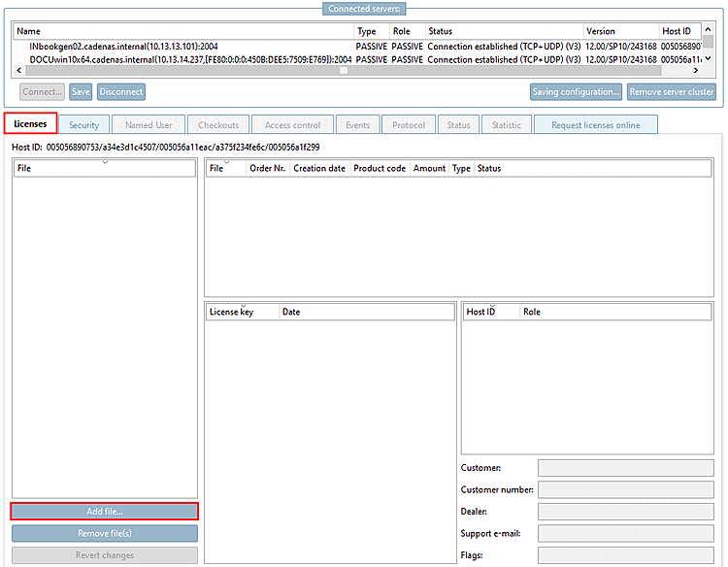Select the DOCUwin10x64.cadenas.internal server row
This screenshot has height=567, width=728.
point(356,59)
